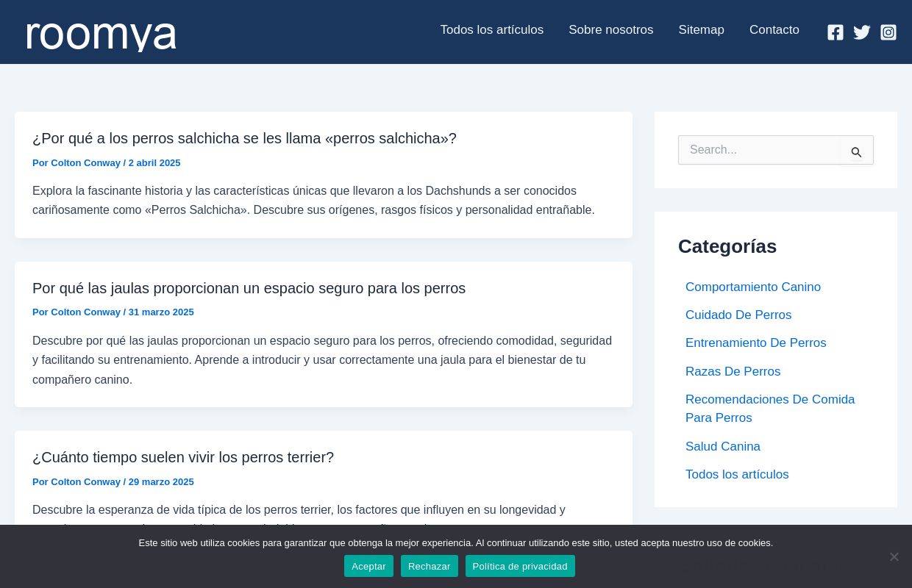Open Todos los artículos menu item
Image resolution: width=912 pixels, height=588 pixels.
coord(492,30)
